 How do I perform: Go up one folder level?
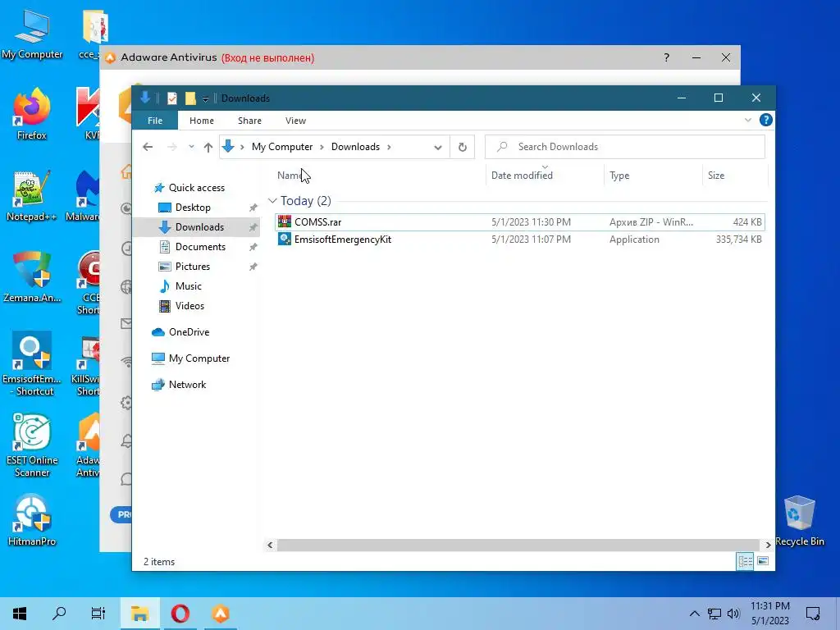208,147
